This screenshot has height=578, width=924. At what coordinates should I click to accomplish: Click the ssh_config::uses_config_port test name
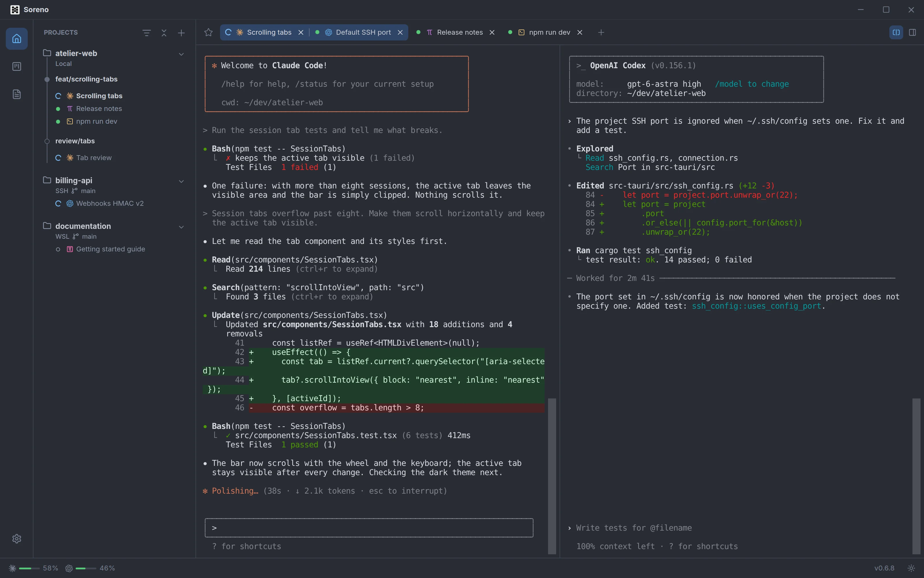click(756, 306)
